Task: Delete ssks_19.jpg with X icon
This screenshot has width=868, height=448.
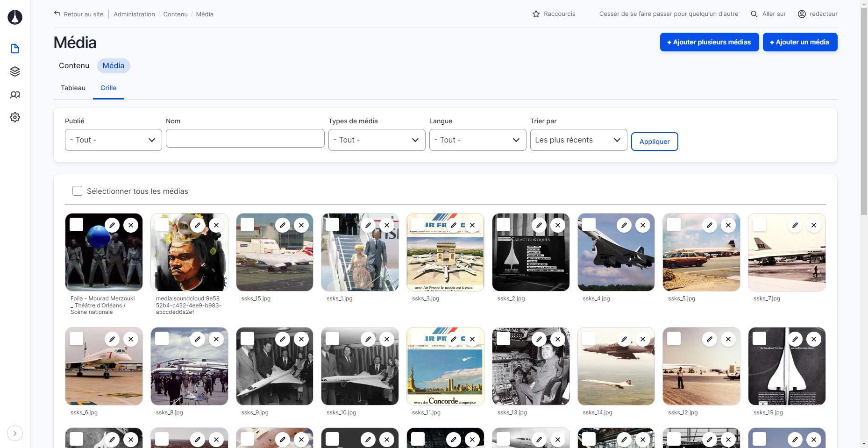Action: 814,339
